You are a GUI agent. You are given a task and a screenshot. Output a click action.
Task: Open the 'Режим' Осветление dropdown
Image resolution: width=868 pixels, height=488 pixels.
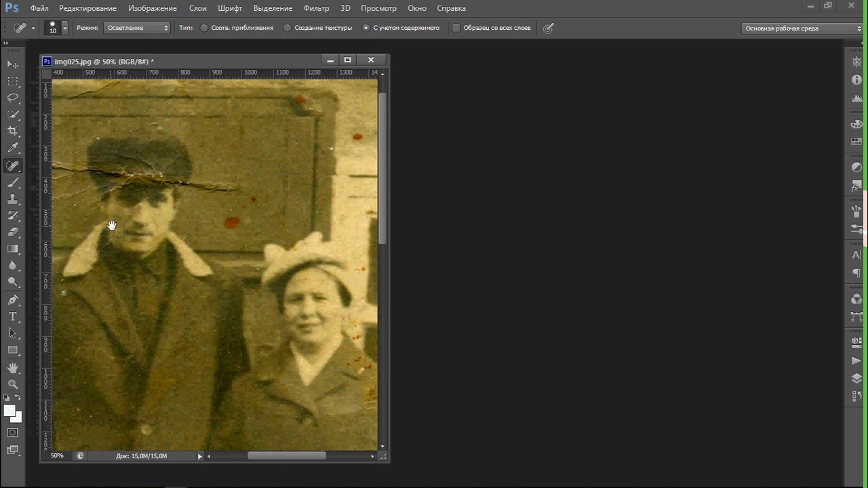click(137, 28)
